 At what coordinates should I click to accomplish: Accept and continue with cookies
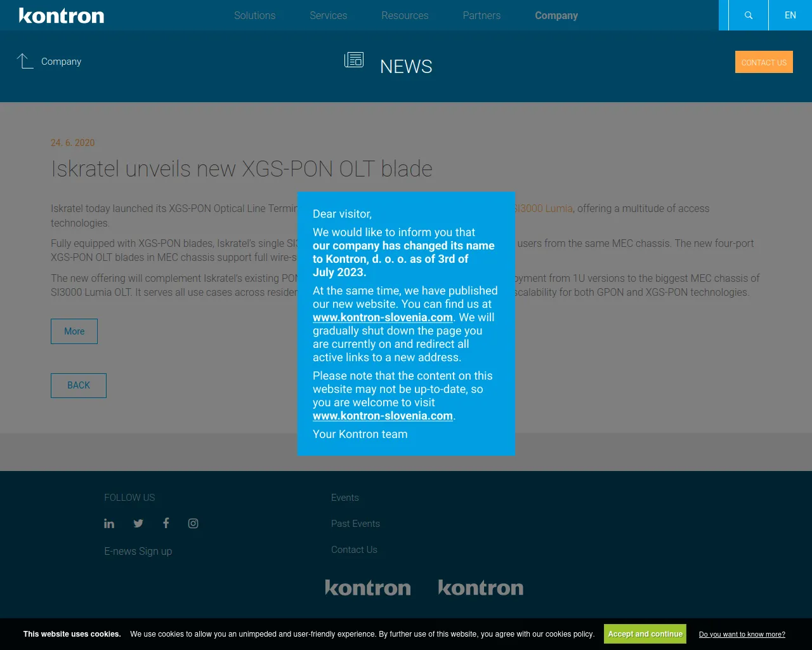(x=645, y=634)
